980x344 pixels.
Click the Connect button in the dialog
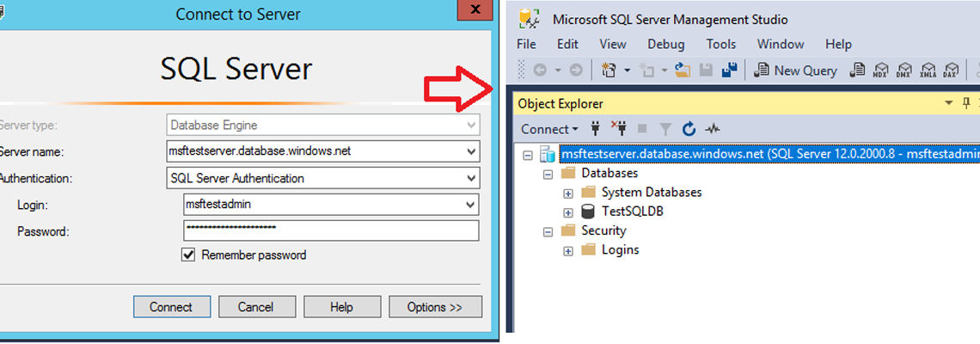pos(170,307)
